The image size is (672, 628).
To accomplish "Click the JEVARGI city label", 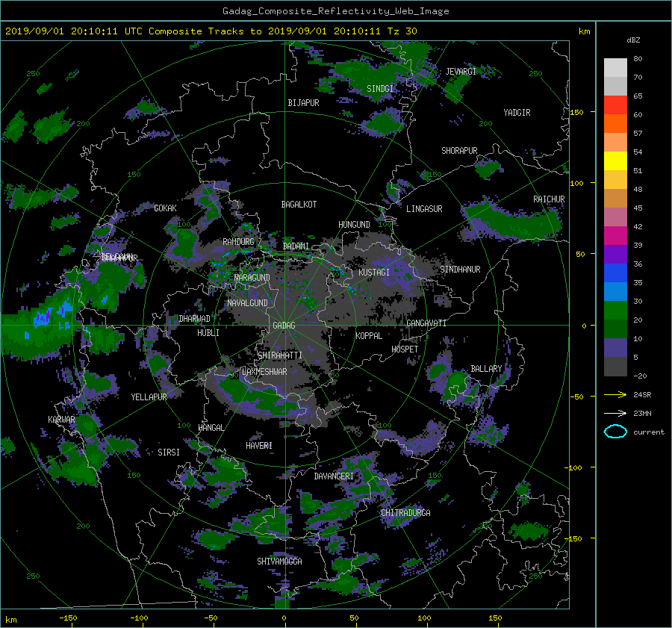I will pos(461,72).
